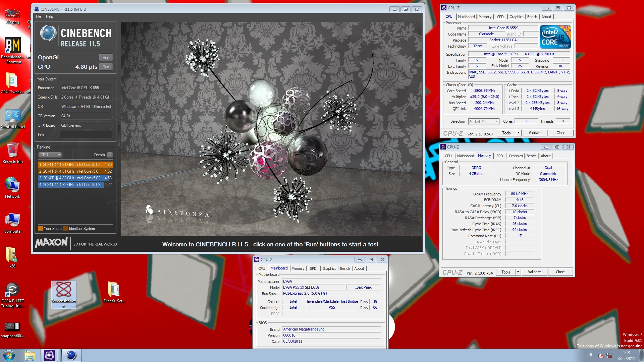Viewport: 644px width, 362px height.
Task: Open the BenchMate shortcut on desktop
Action: [x=13, y=50]
